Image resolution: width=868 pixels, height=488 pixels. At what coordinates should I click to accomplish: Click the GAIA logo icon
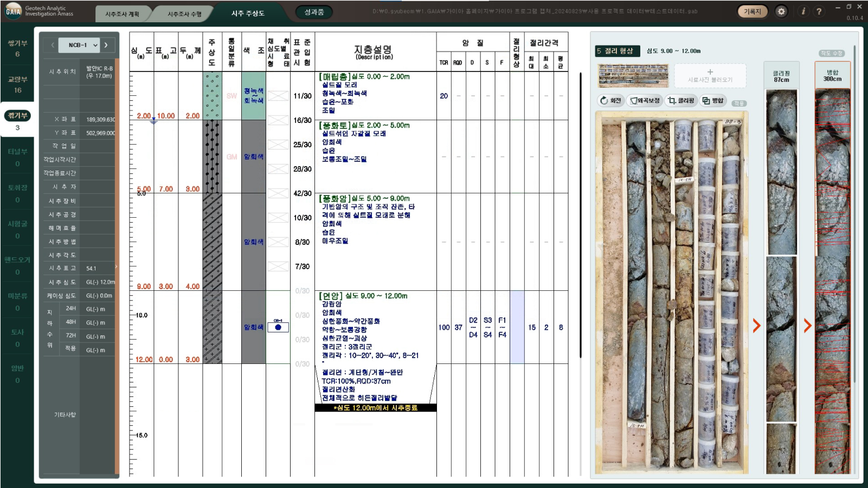13,11
